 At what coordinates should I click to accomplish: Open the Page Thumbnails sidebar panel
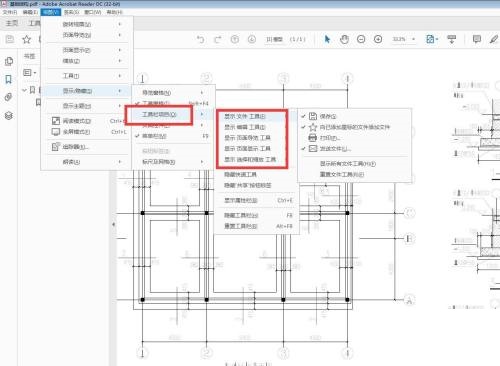pos(9,61)
